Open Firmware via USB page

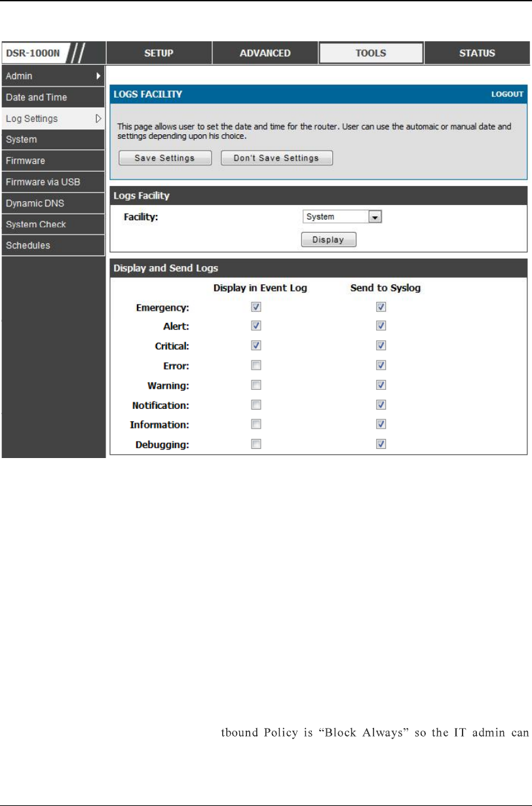[x=52, y=182]
